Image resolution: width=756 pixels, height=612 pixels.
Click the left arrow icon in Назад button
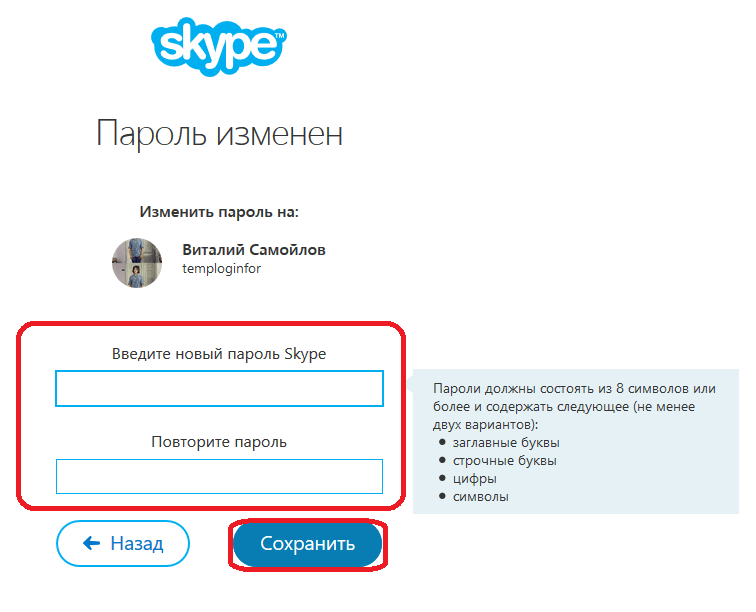(91, 544)
